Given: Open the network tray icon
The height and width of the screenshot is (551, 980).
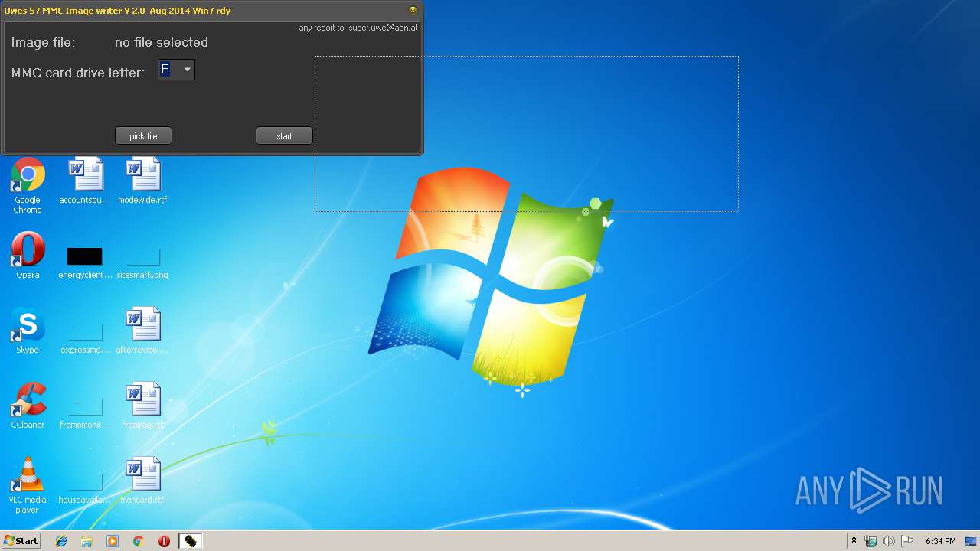Looking at the screenshot, I should (x=871, y=541).
